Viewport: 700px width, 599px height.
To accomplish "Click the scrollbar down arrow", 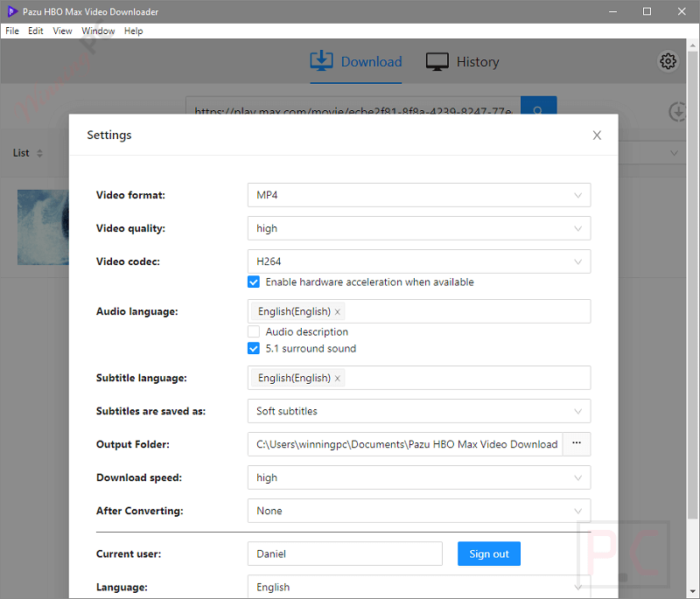I will pos(693,593).
